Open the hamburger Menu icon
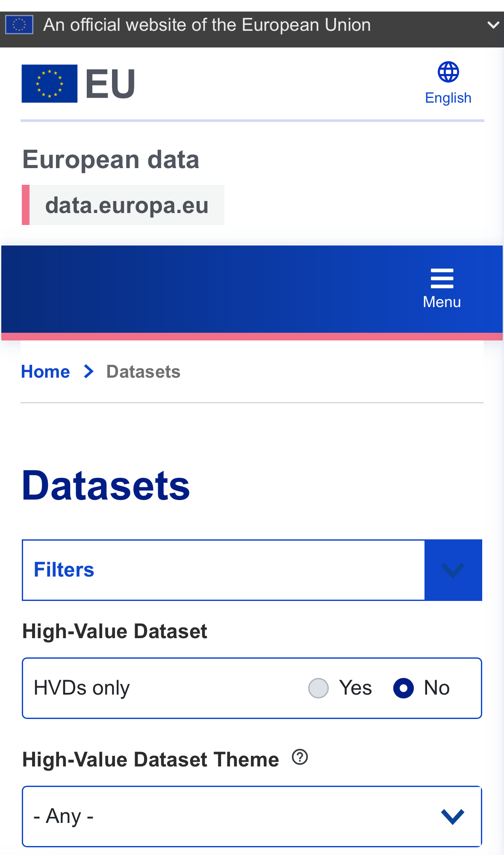This screenshot has width=504, height=855. 442,278
